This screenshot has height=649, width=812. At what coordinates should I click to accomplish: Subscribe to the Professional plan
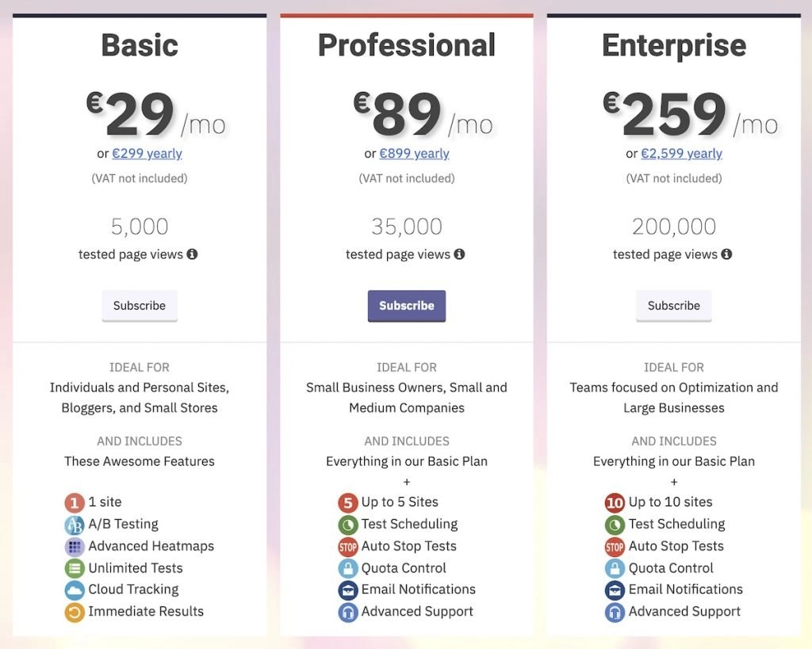pyautogui.click(x=407, y=306)
